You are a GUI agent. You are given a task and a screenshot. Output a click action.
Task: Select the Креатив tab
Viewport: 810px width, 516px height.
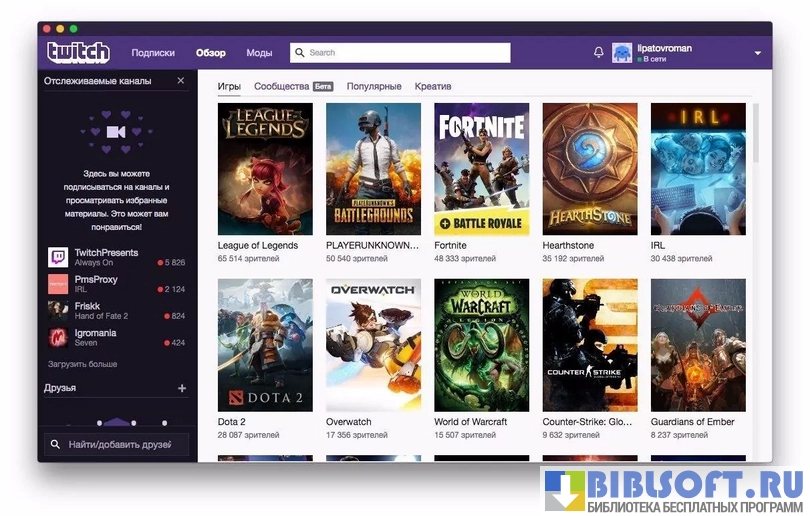click(x=433, y=87)
